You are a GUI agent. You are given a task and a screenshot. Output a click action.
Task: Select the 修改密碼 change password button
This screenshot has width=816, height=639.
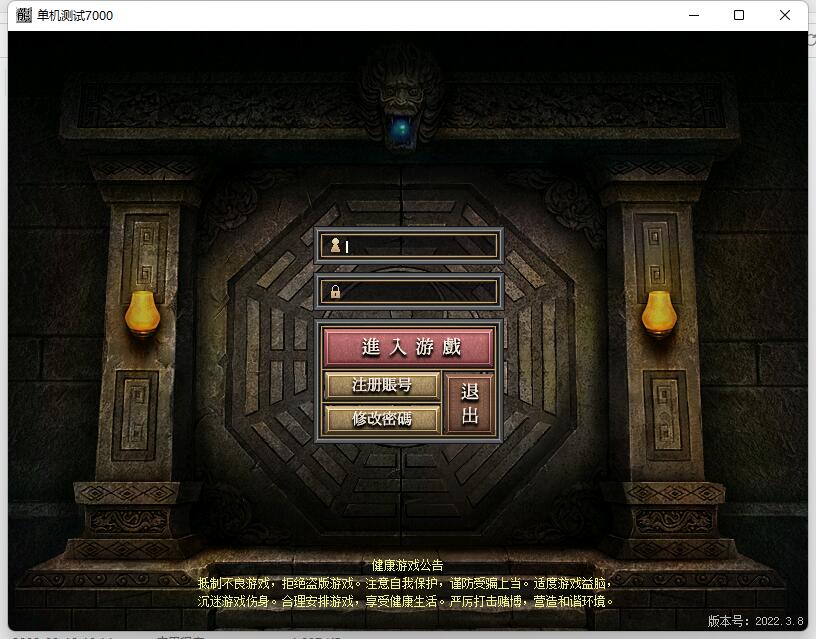381,418
